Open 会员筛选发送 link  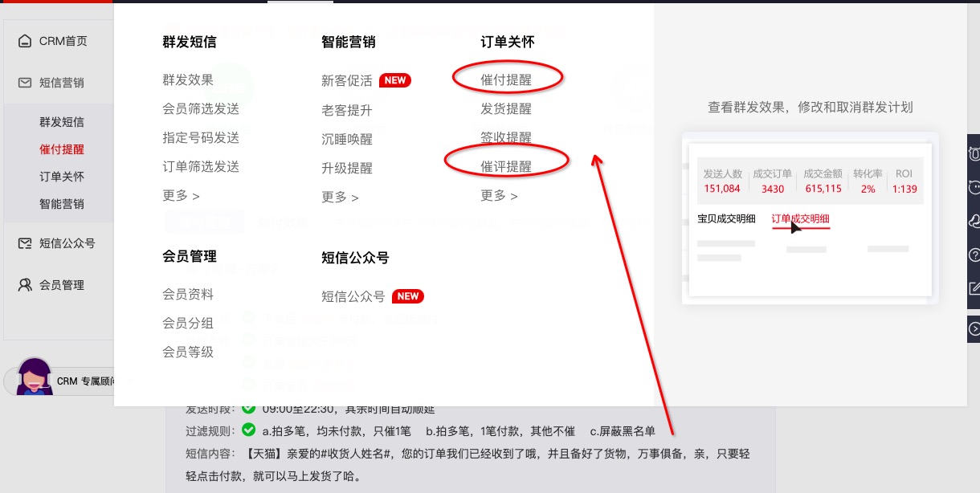[x=201, y=108]
